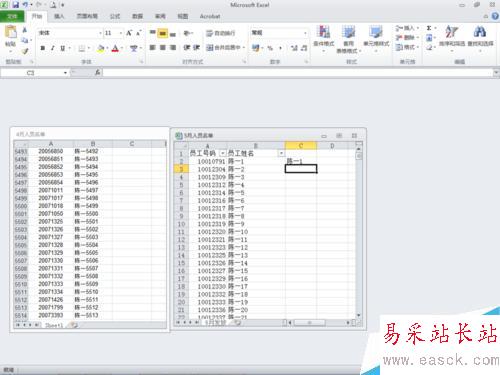Click the Cut scissors icon

pos(25,30)
